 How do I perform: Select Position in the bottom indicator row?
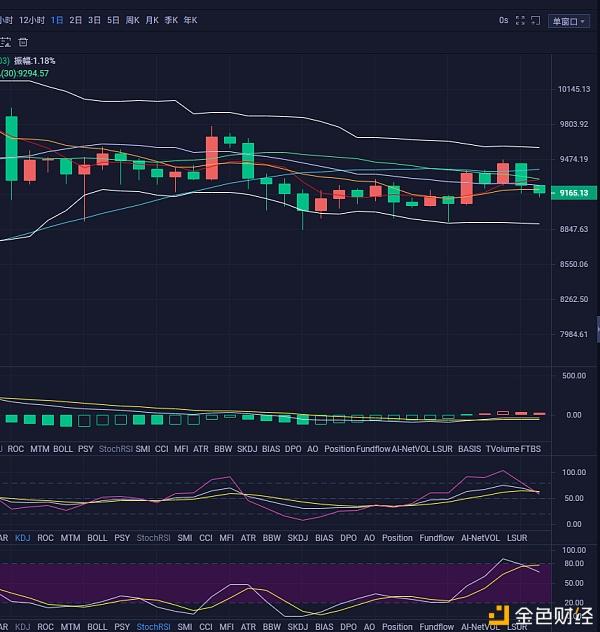coord(397,627)
